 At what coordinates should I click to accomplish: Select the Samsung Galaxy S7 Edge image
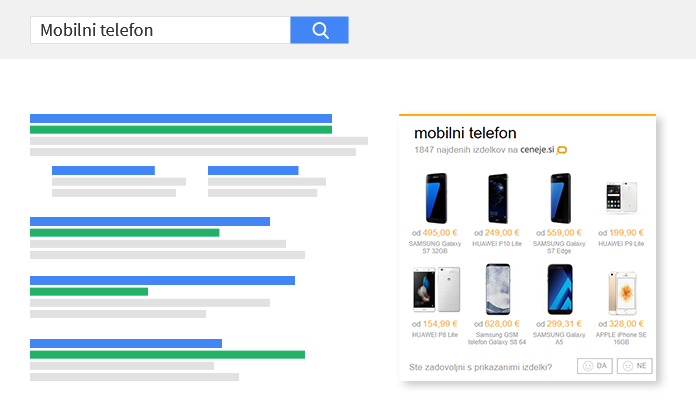(x=559, y=197)
